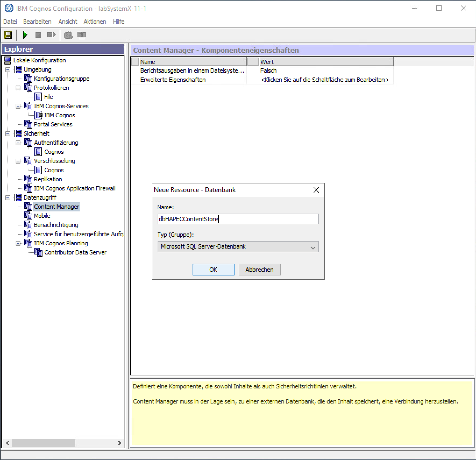This screenshot has width=476, height=460.
Task: Confirm the dialog with OK
Action: point(213,270)
